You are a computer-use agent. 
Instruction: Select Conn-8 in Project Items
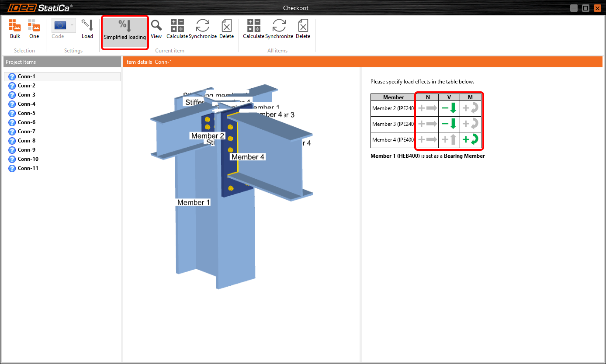click(x=62, y=141)
